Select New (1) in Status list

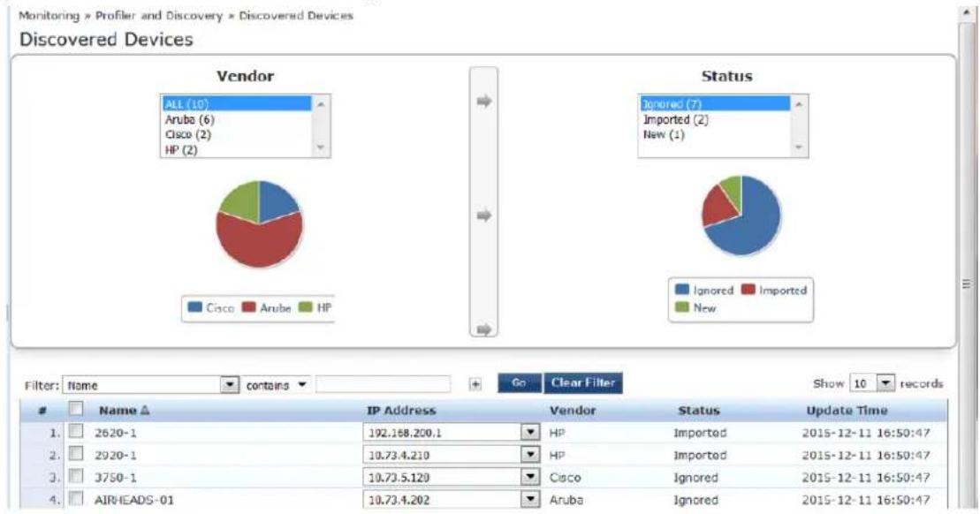point(714,134)
